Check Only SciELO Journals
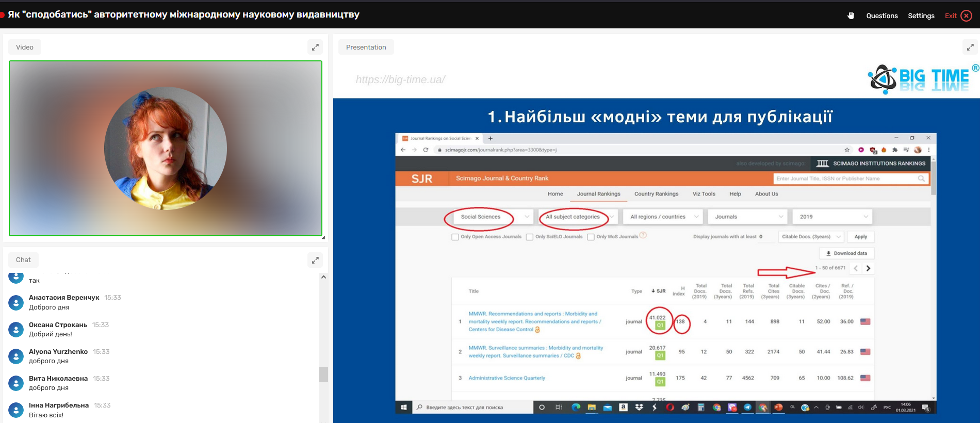The image size is (980, 423). [x=530, y=237]
